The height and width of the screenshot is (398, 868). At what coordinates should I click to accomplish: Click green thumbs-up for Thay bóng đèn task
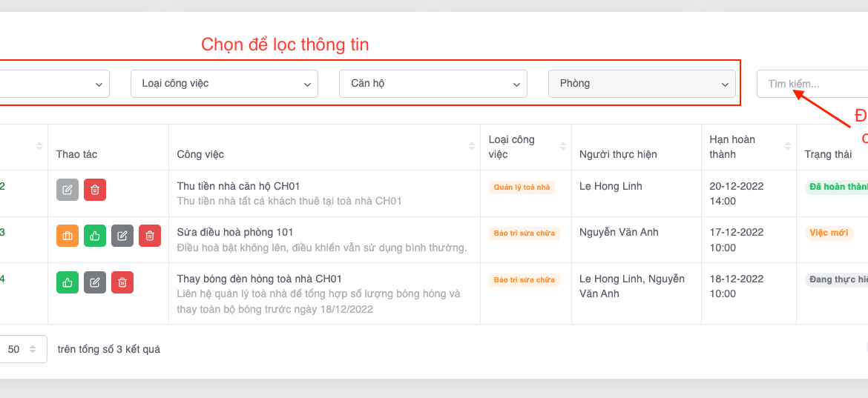click(x=68, y=282)
